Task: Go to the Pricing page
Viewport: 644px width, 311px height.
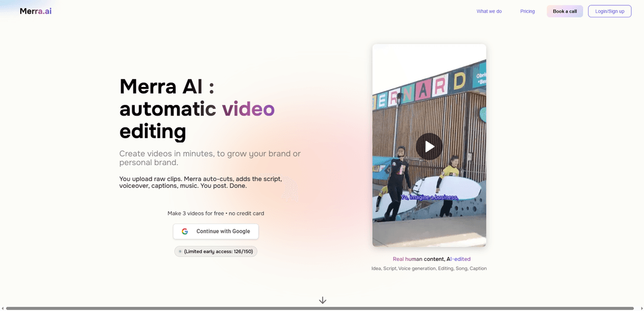Action: click(527, 11)
